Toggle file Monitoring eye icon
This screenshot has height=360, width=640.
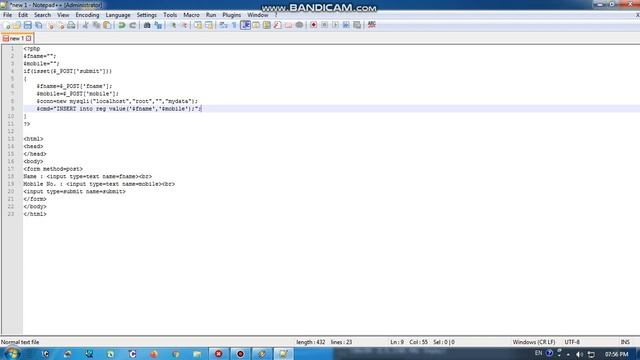pyautogui.click(x=299, y=25)
